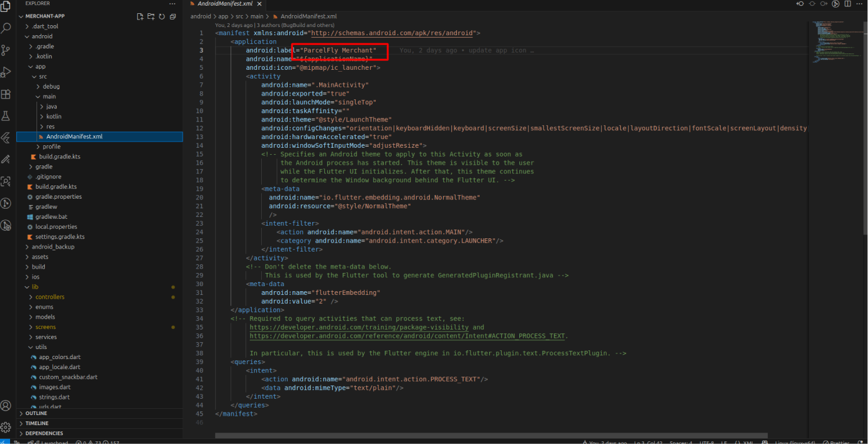The image size is (868, 444).
Task: Open the package-visibility developer.android.com link
Action: (359, 327)
